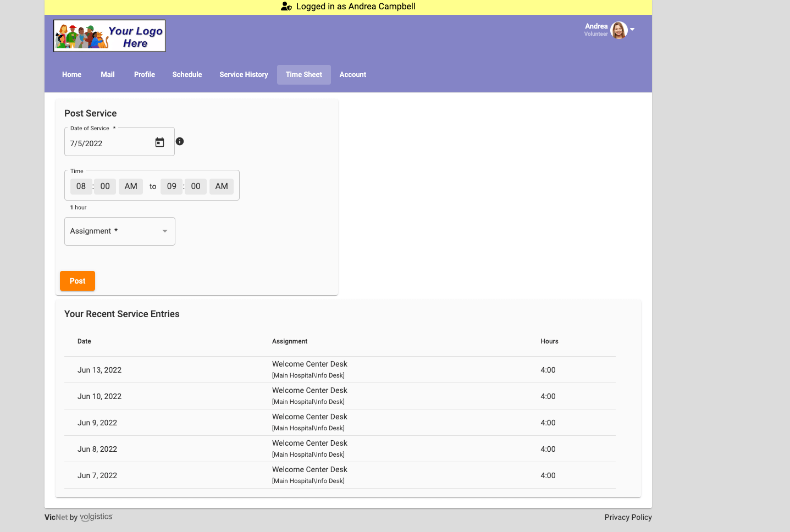The width and height of the screenshot is (790, 532).
Task: Open the Service History tab
Action: coord(244,74)
